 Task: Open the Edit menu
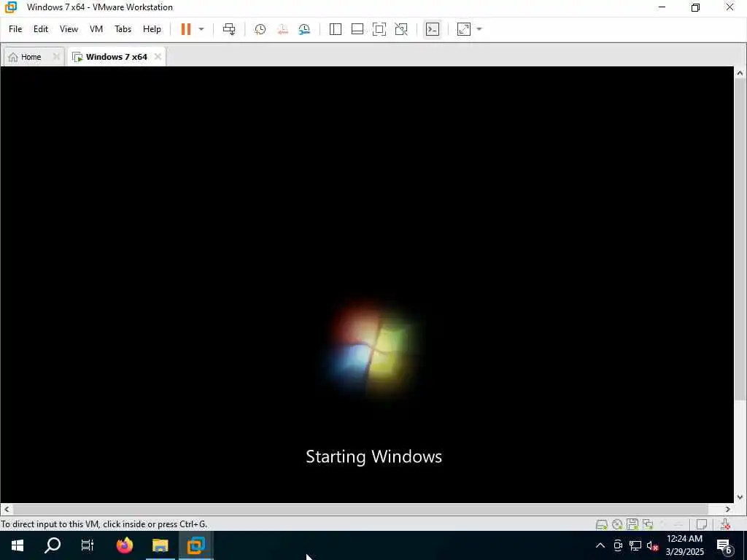(41, 29)
